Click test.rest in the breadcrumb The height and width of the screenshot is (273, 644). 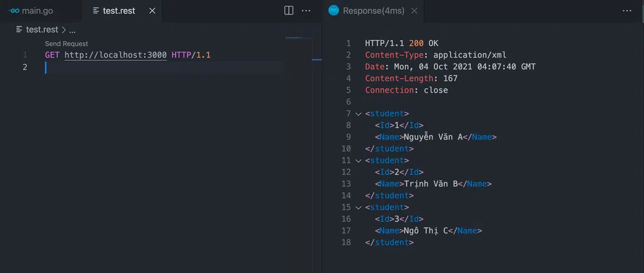point(42,30)
